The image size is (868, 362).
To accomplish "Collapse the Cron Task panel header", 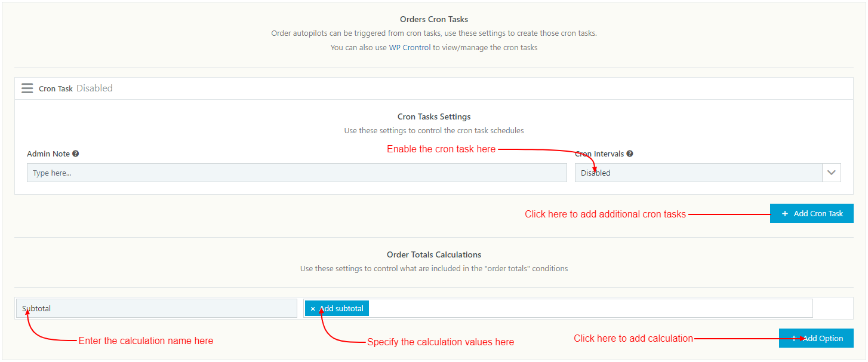I will [434, 88].
